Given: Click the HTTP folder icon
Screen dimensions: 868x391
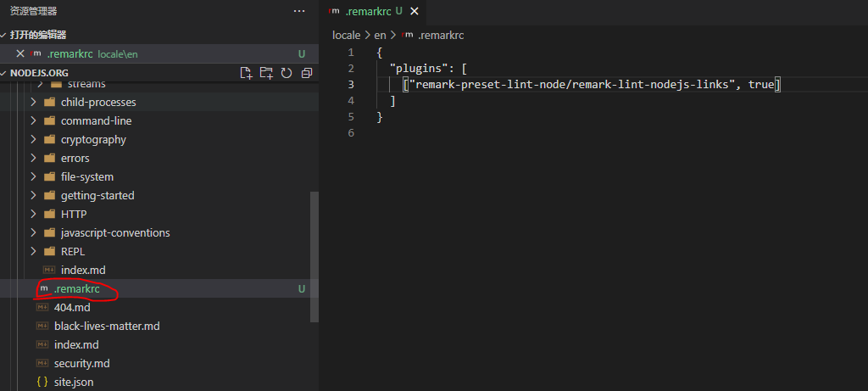Looking at the screenshot, I should (49, 214).
